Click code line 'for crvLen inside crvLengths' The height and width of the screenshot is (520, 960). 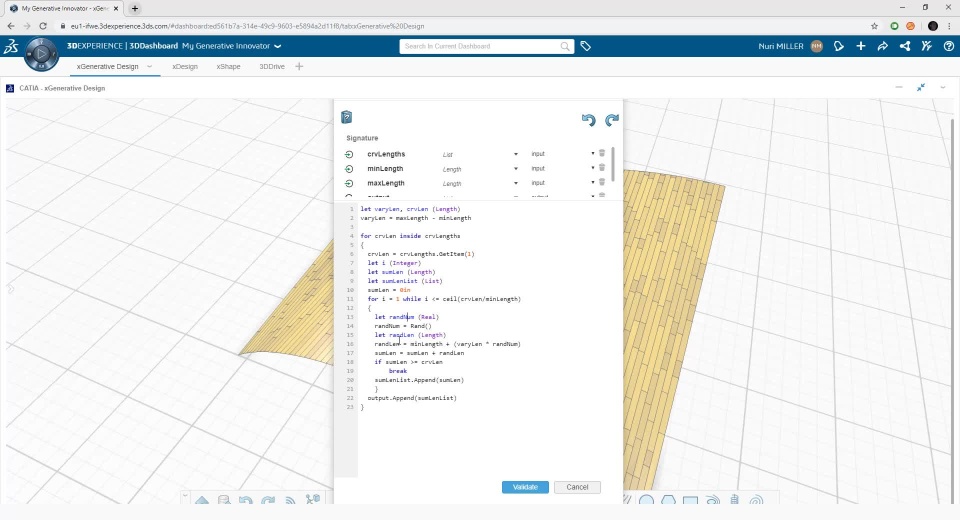(x=410, y=236)
